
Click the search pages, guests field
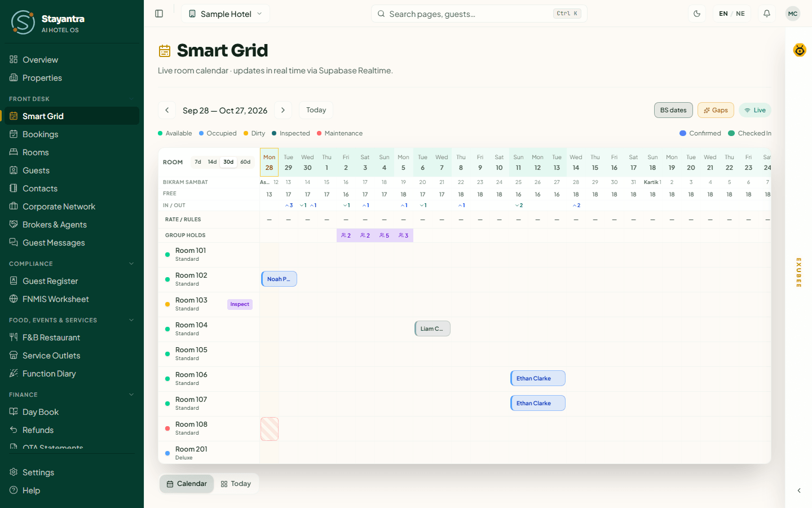479,14
